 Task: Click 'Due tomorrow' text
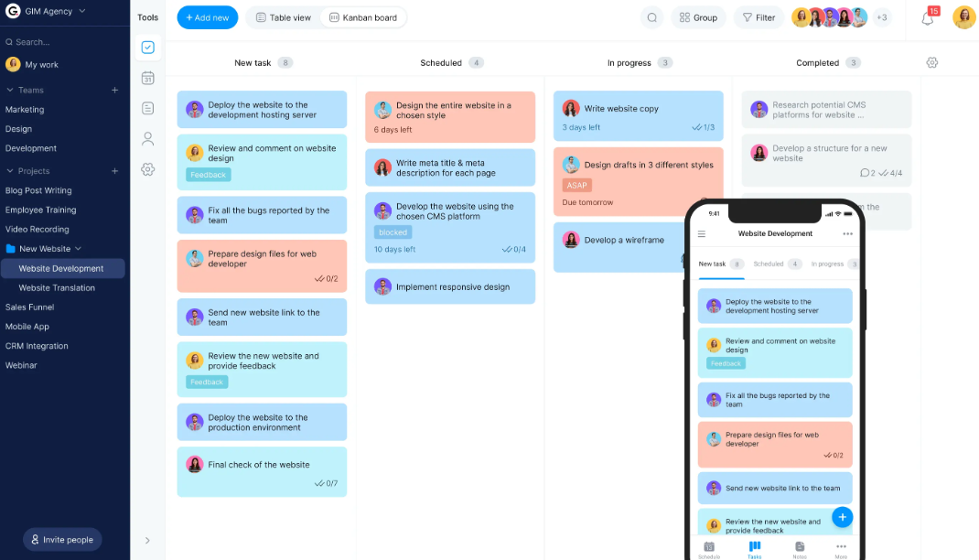point(587,202)
